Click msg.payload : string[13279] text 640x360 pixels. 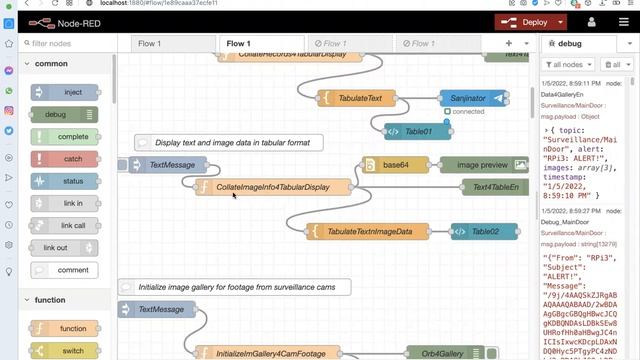point(579,244)
